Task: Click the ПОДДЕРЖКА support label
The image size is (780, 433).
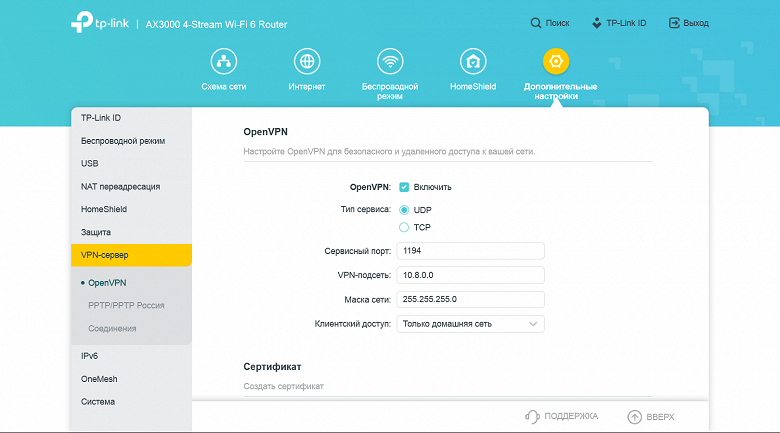Action: click(571, 416)
